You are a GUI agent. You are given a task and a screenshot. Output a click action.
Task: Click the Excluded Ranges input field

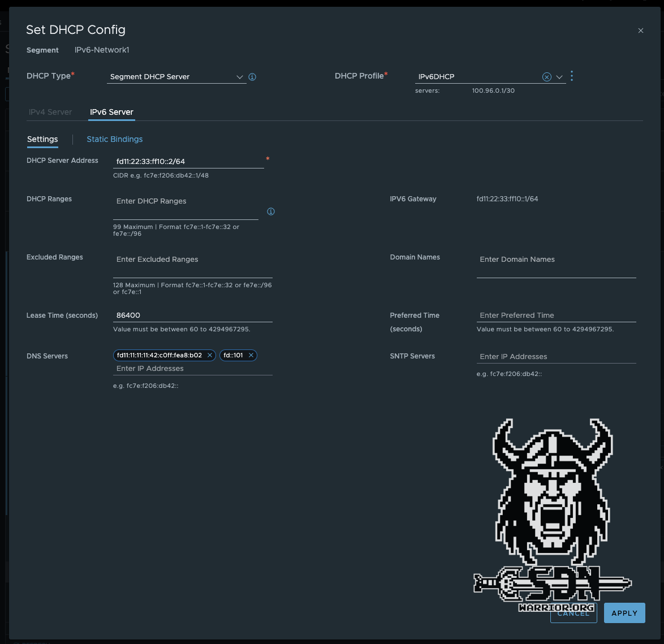point(192,260)
